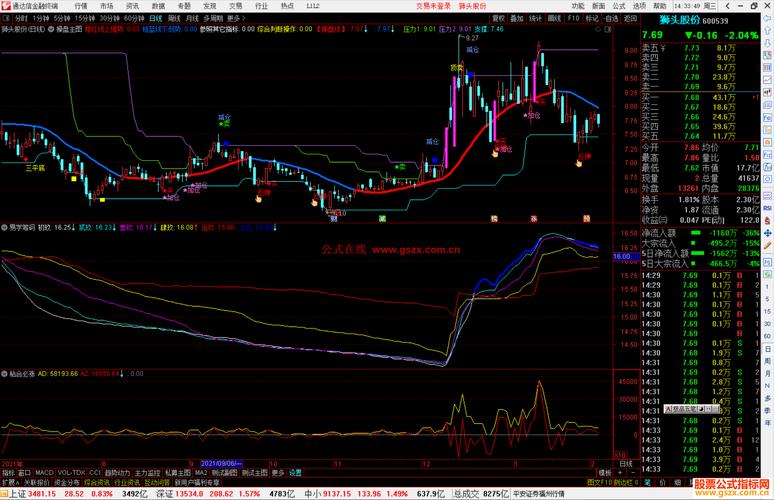Open the 交易 menu
The image size is (774, 500).
(x=235, y=6)
